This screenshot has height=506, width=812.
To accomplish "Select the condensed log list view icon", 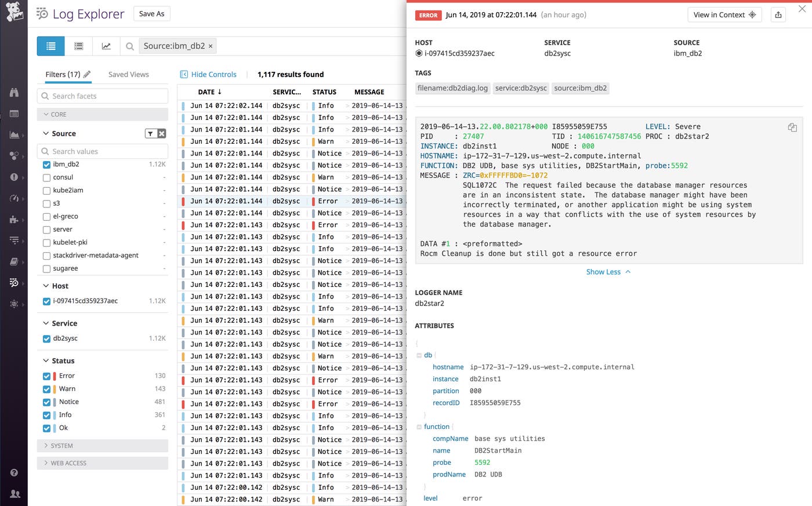I will point(78,46).
